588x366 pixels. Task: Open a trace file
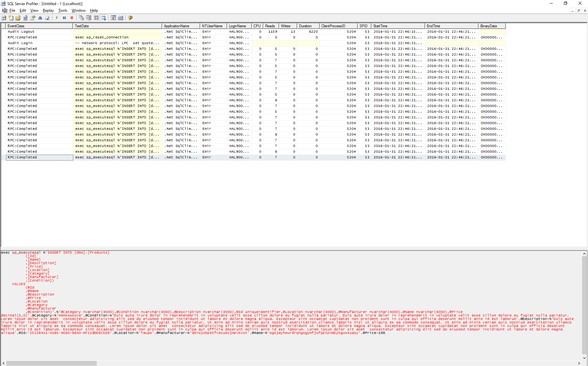click(x=18, y=18)
